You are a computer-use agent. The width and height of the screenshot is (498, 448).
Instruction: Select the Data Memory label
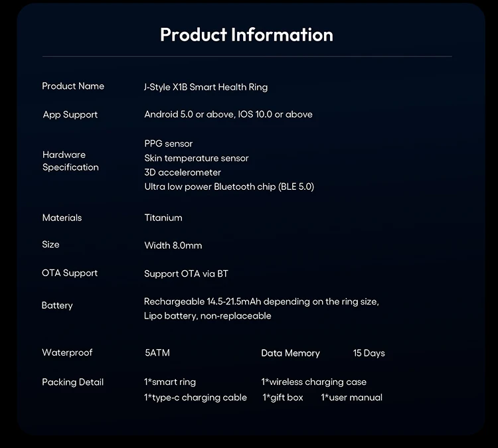290,353
